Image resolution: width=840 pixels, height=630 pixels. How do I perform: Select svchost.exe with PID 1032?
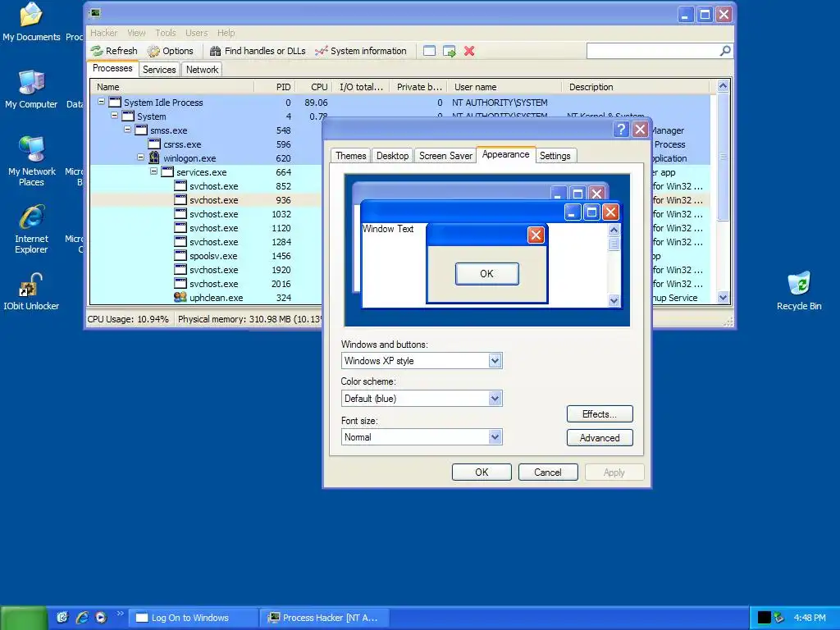coord(206,214)
